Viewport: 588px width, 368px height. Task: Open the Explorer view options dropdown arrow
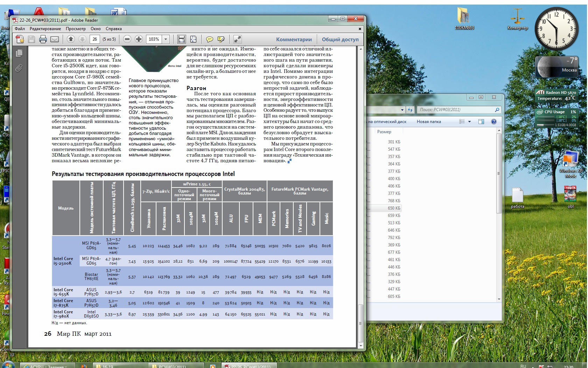click(x=469, y=122)
